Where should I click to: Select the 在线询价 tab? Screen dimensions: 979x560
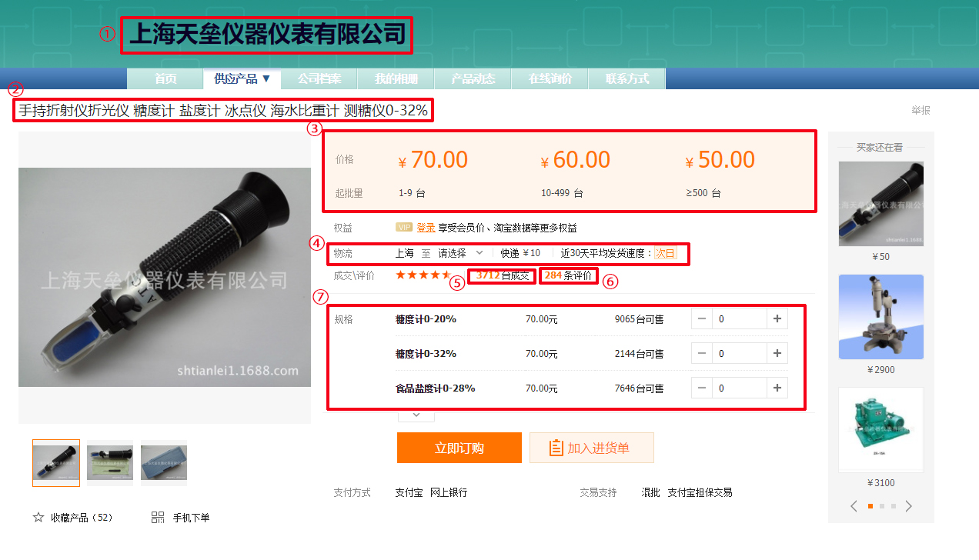(x=550, y=78)
